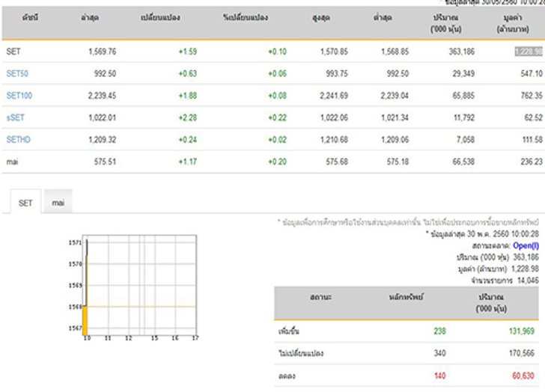Click the SET intraday index chart
Image resolution: width=545 pixels, height=392 pixels.
coord(133,287)
